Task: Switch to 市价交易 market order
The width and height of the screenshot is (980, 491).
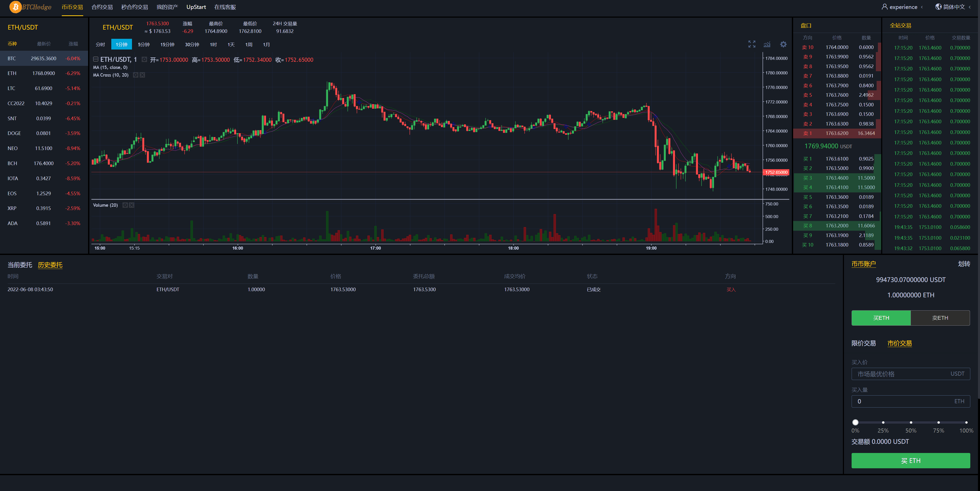Action: tap(899, 343)
